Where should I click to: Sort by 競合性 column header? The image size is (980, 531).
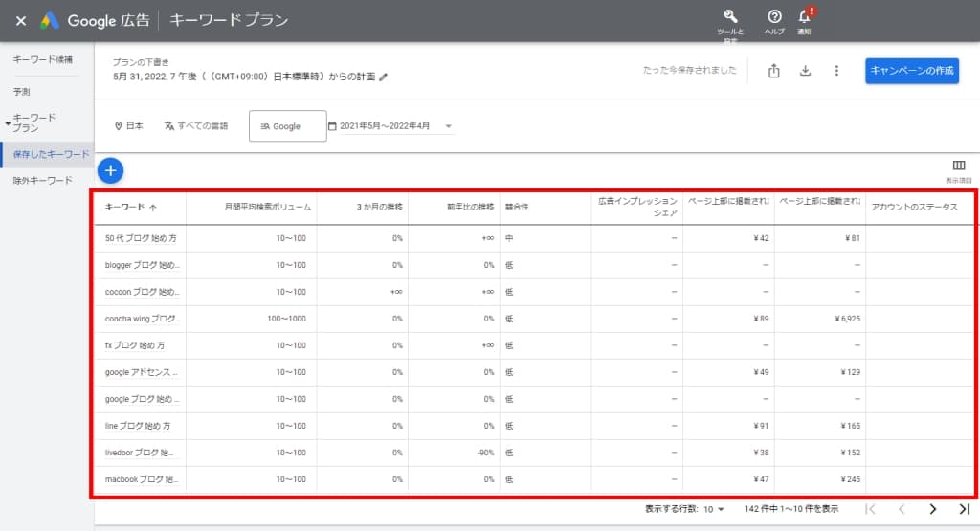[x=517, y=207]
